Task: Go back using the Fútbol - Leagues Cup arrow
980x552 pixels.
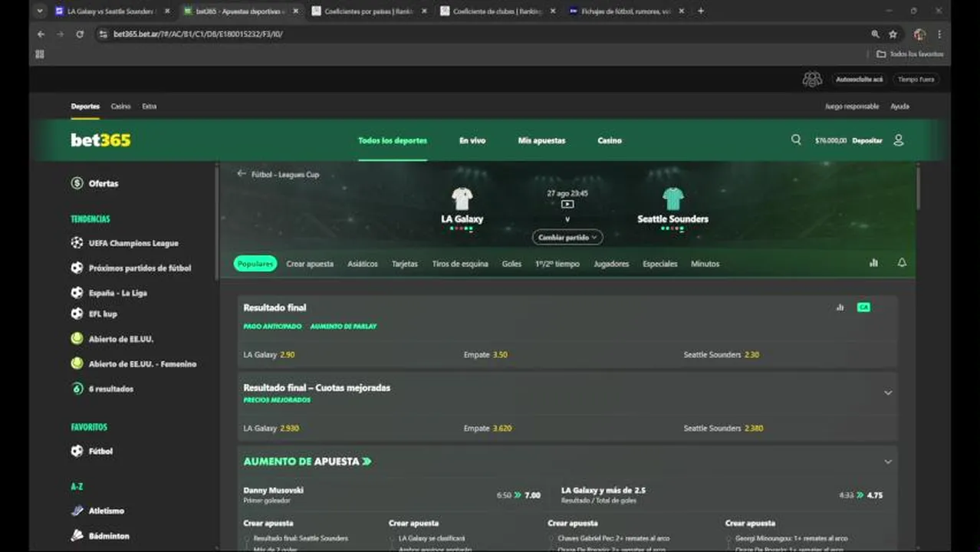Action: point(242,174)
